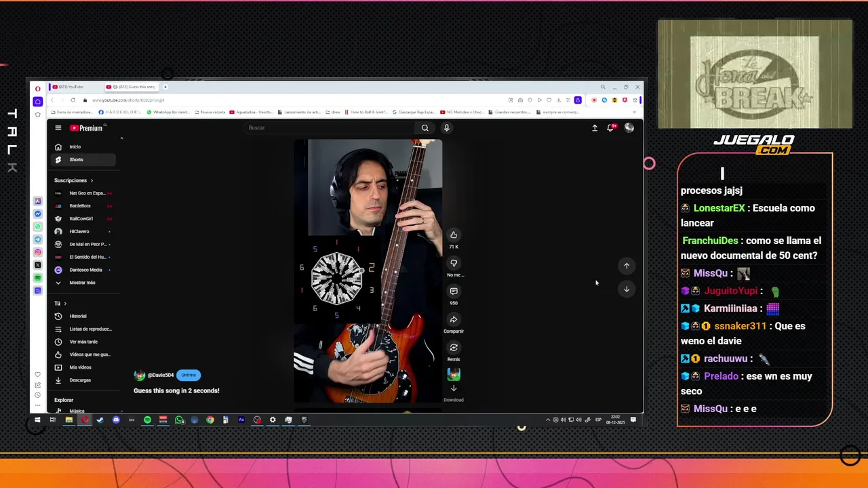Click the Opera menu logo
Image resolution: width=868 pixels, height=488 pixels.
tap(38, 87)
